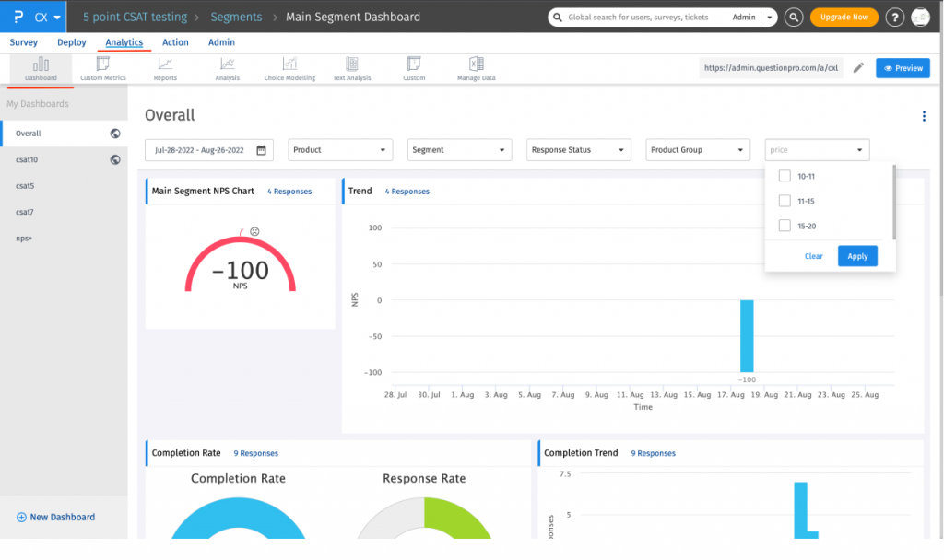Open the Segments breadcrumb link
Viewport: 944px width, 560px height.
236,17
